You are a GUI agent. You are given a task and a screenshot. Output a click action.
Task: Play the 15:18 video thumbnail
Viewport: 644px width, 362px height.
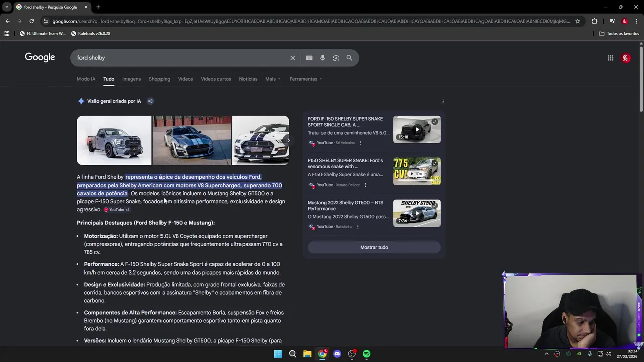(x=417, y=129)
